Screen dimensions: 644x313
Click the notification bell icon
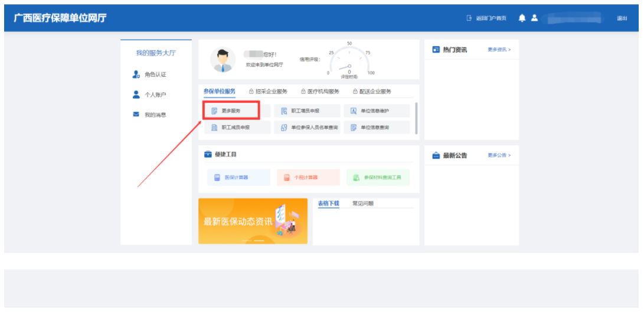(x=522, y=18)
